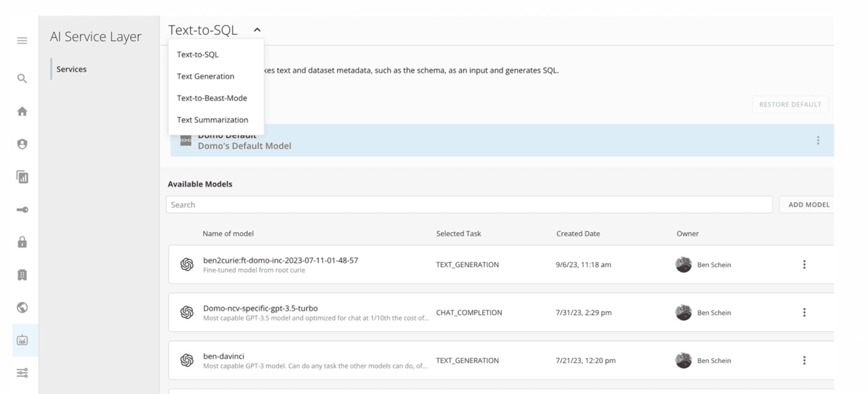Go to the home icon in sidebar

tap(22, 112)
